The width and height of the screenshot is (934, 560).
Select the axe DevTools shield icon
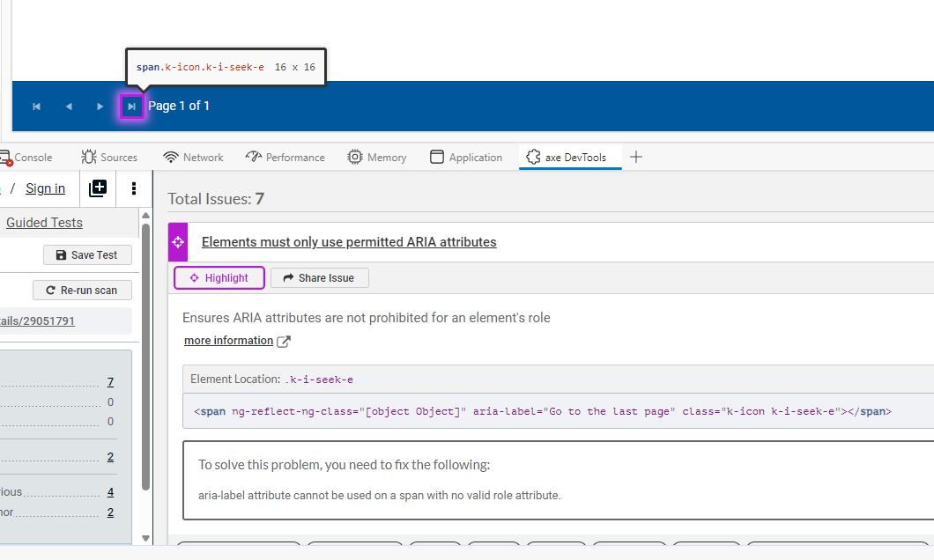click(535, 156)
